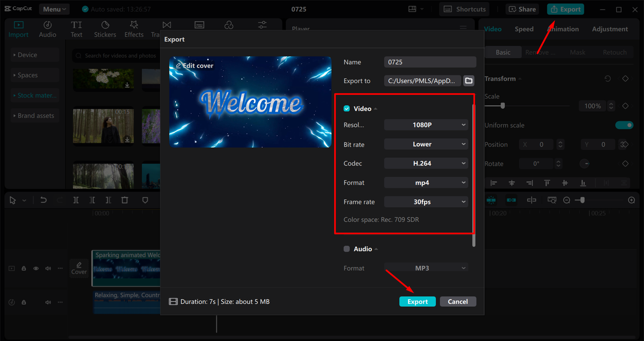Click the top-right Export button

[566, 9]
